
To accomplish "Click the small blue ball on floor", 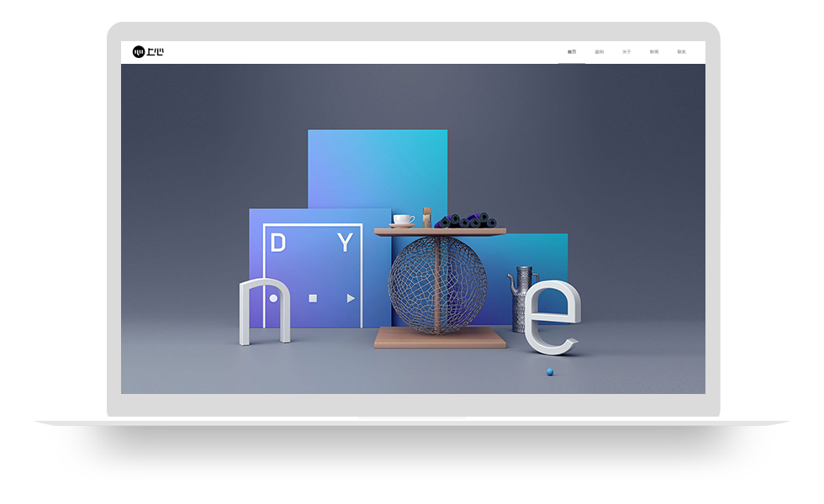I will point(549,371).
